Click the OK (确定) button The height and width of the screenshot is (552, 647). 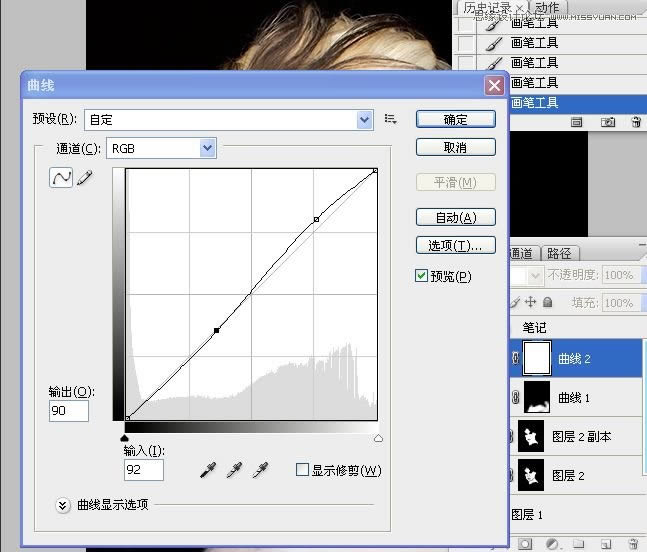coord(455,119)
